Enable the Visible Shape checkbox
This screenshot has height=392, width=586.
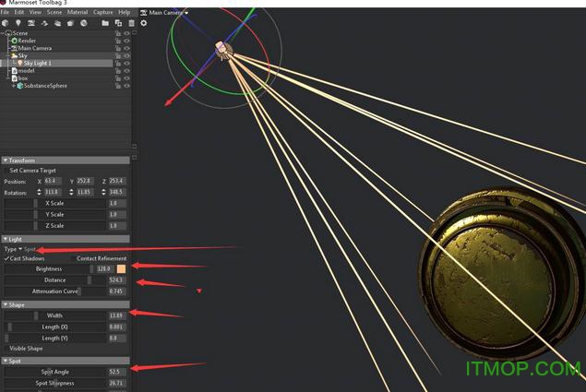pos(6,349)
